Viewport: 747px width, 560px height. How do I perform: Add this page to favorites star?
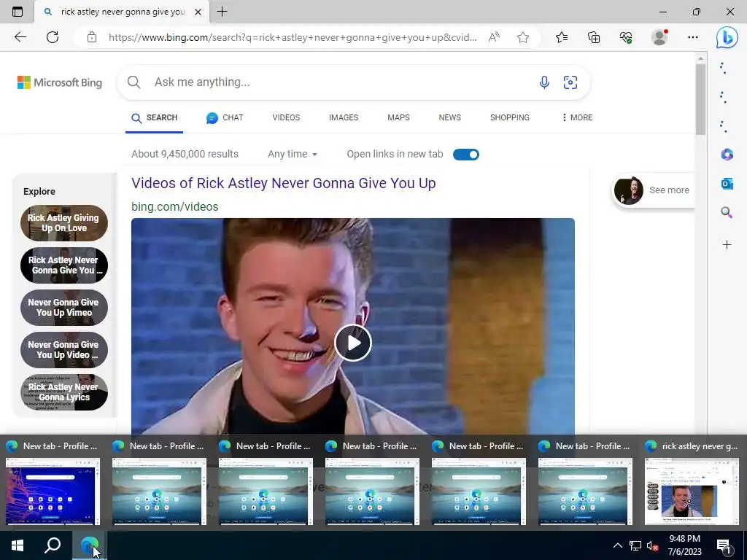point(523,37)
